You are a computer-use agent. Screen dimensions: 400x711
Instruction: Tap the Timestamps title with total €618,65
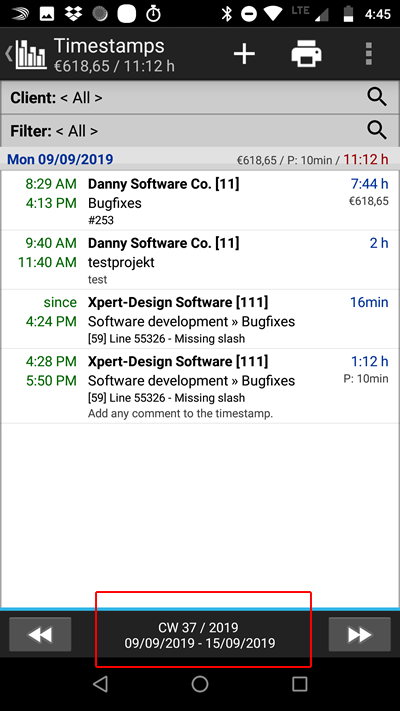[x=113, y=55]
